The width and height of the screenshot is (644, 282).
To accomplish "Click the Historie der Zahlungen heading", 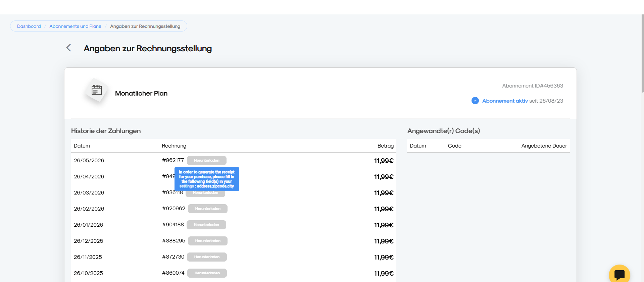I will (106, 131).
